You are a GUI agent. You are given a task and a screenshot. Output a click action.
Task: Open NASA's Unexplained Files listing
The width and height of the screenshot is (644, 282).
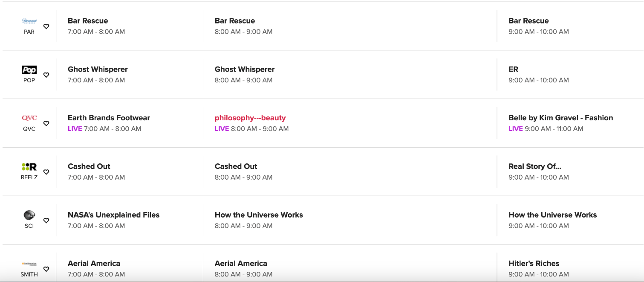tap(113, 215)
